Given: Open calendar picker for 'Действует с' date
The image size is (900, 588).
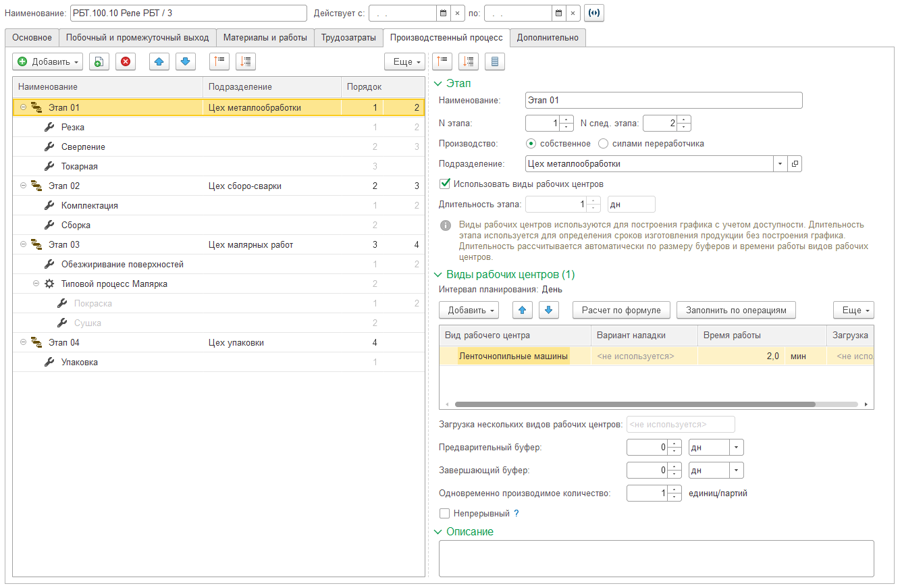Looking at the screenshot, I should pos(442,13).
